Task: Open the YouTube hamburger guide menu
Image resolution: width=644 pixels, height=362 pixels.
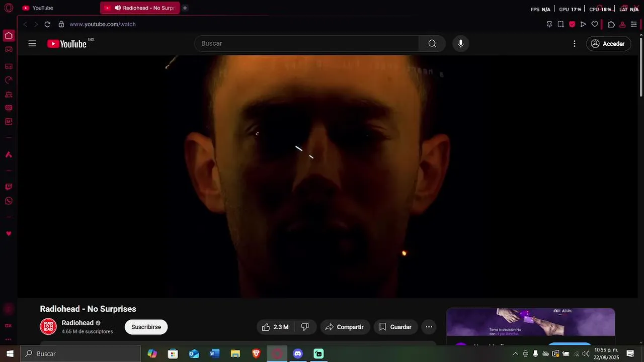Action: pos(32,44)
